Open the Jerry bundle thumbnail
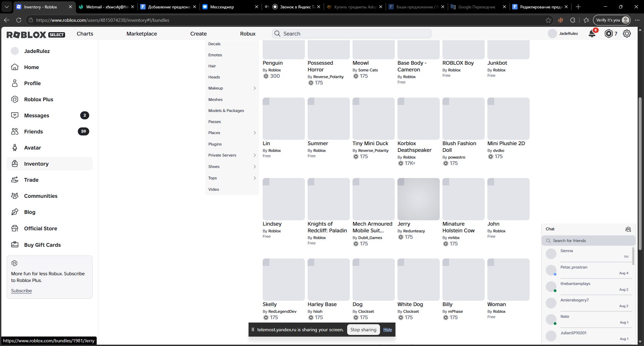The image size is (644, 346). click(x=419, y=199)
